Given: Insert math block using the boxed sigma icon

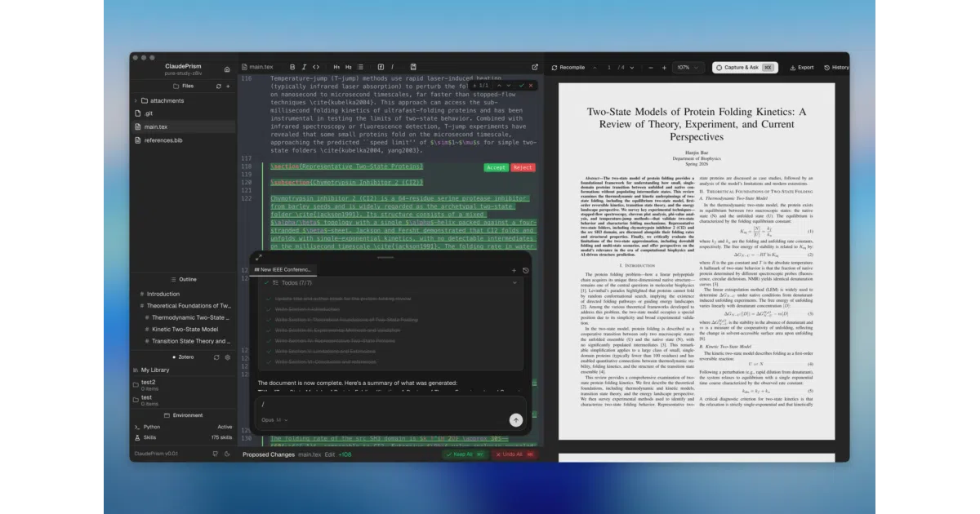Looking at the screenshot, I should point(380,67).
